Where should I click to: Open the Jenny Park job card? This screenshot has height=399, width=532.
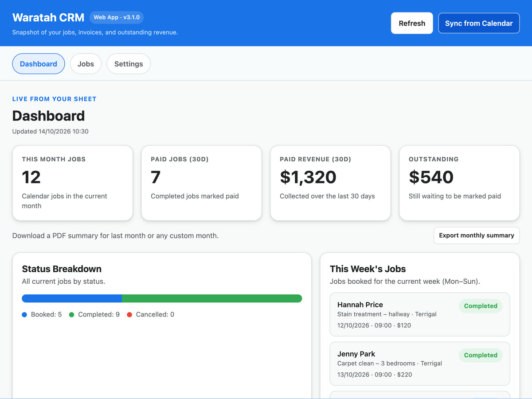click(420, 364)
